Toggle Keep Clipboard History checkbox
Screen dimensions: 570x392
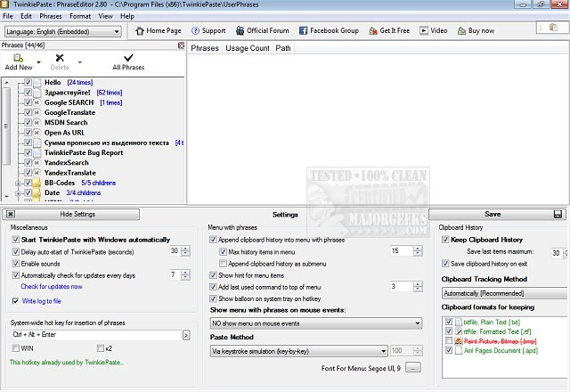445,240
